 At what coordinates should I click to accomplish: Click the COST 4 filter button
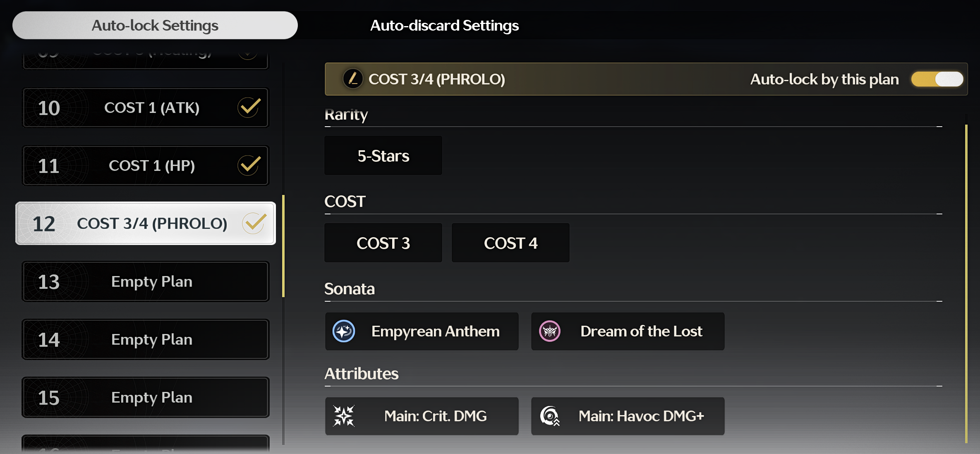[x=511, y=243]
